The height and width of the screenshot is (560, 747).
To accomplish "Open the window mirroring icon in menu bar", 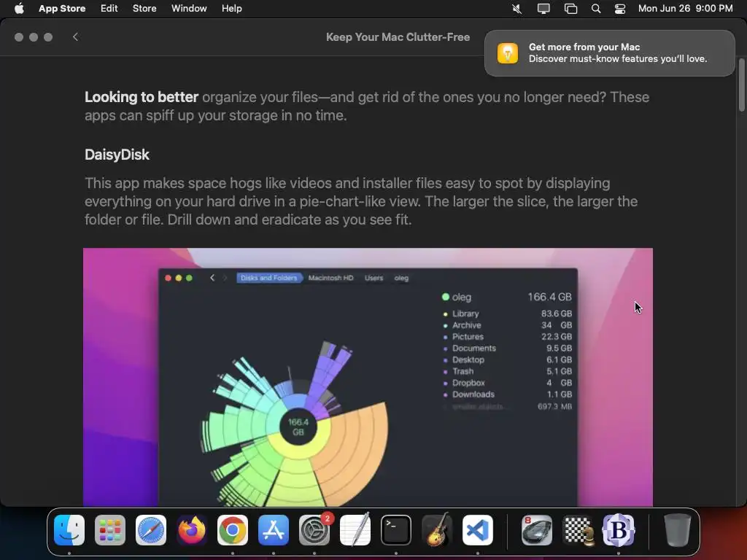I will point(570,9).
